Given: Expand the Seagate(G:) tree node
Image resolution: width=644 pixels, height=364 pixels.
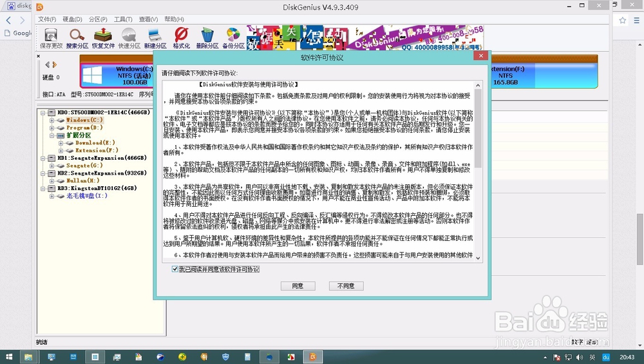Looking at the screenshot, I should [52, 166].
